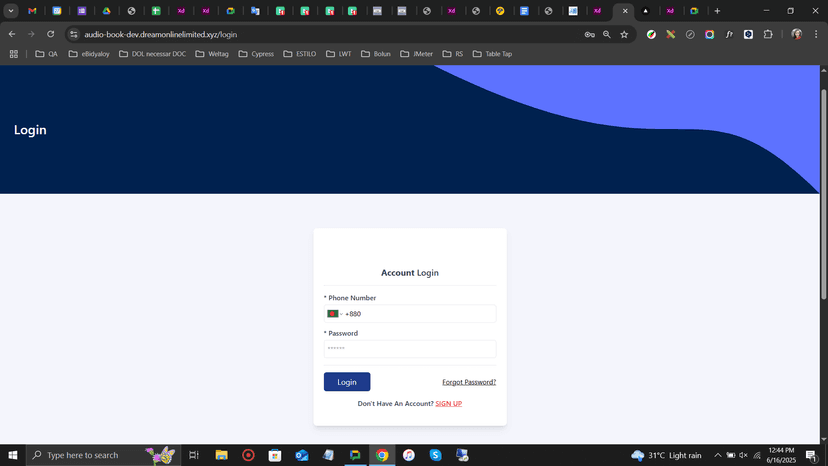Click into the Password field

pos(410,349)
